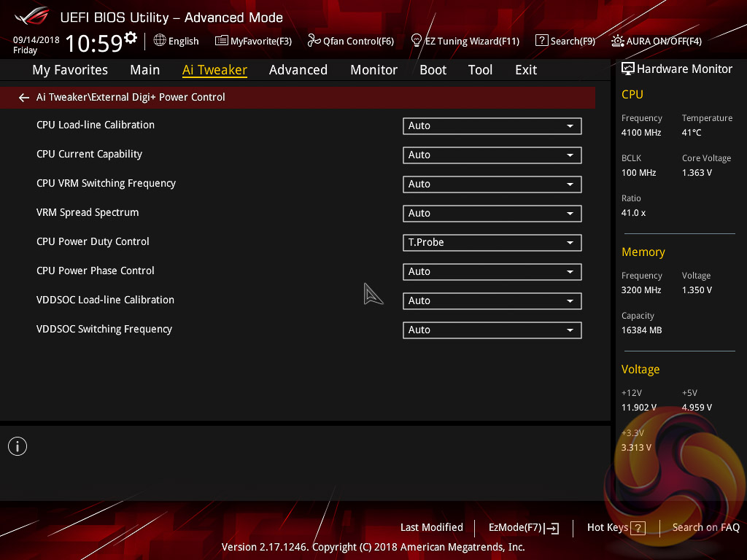Open VRM Spread Spectrum dropdown
The width and height of the screenshot is (747, 560).
492,214
